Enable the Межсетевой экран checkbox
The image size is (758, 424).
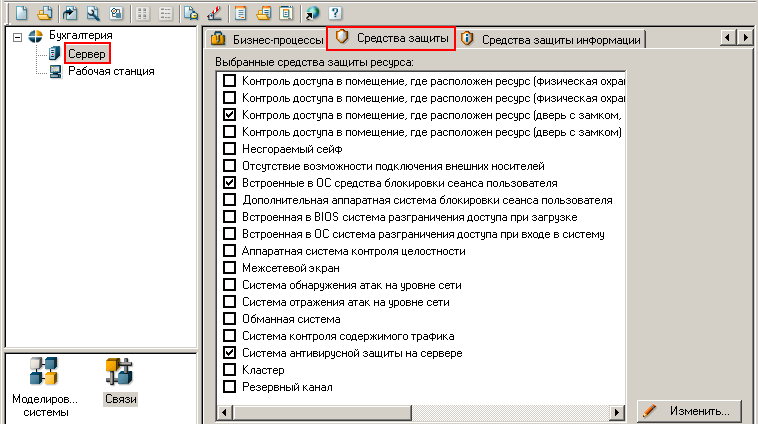[x=229, y=267]
